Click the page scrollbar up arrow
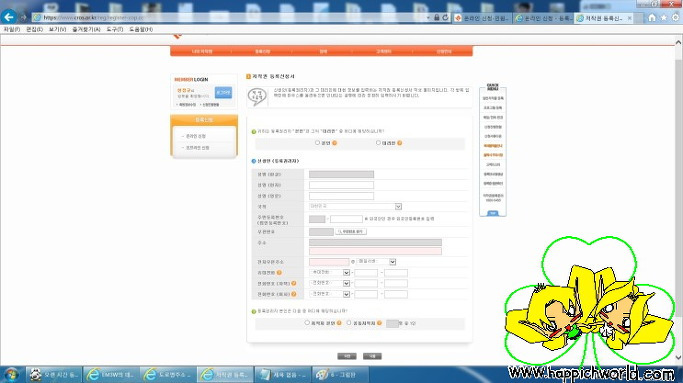Screen dimensions: 683x383 coord(678,42)
